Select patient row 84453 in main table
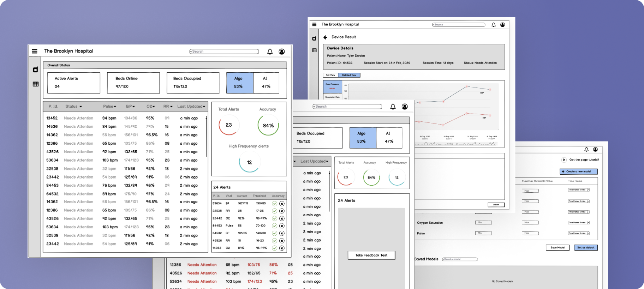This screenshot has width=644, height=289. tap(124, 185)
